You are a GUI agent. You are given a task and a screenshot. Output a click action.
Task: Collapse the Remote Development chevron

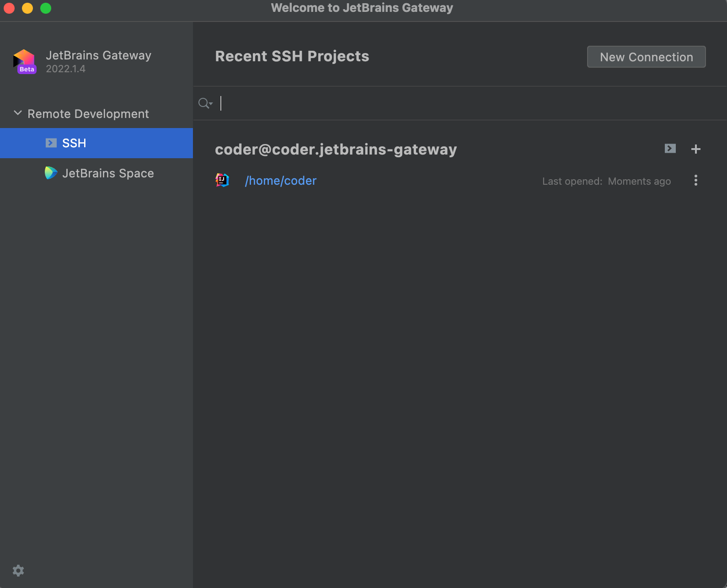pos(18,113)
